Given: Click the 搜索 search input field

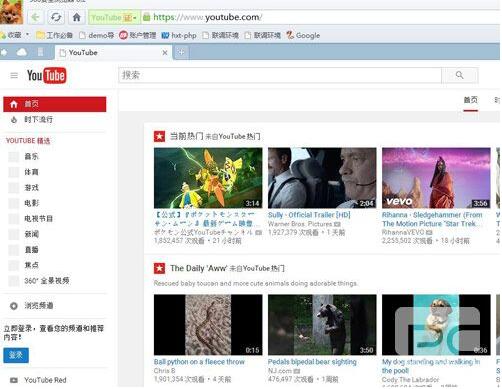Looking at the screenshot, I should pos(280,75).
